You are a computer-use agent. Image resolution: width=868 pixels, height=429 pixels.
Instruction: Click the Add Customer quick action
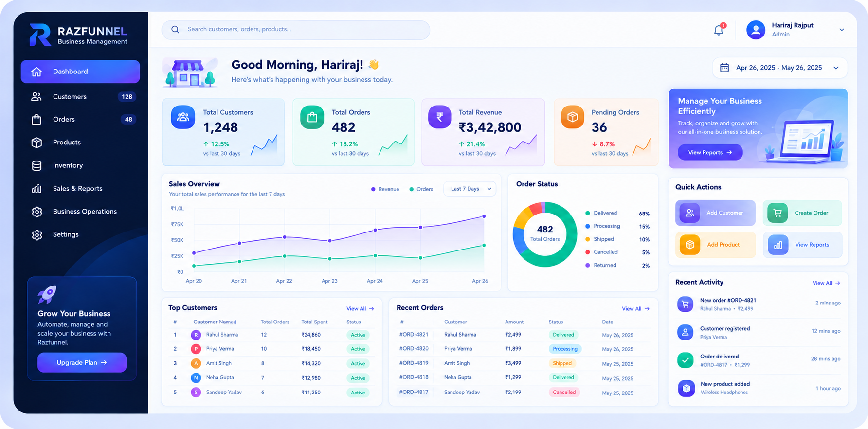click(715, 213)
